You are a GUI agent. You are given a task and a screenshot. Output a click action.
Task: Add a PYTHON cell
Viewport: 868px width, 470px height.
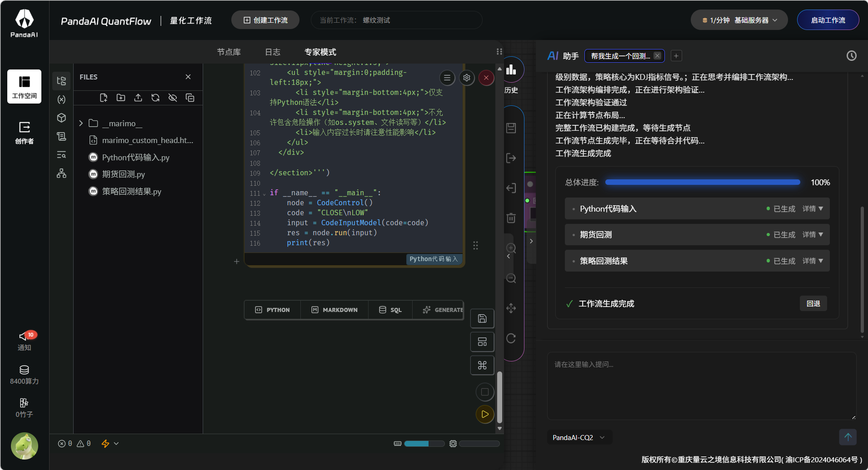[272, 310]
